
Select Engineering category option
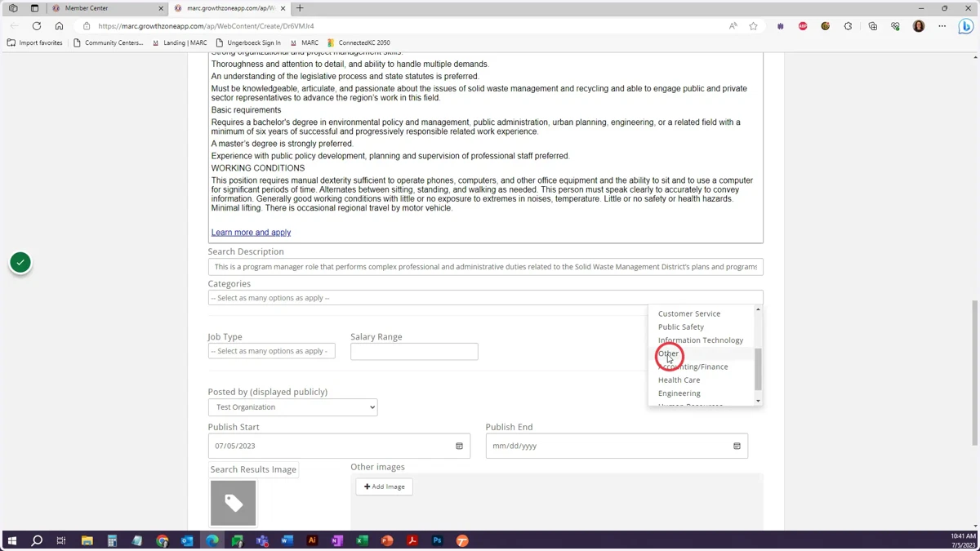click(679, 393)
